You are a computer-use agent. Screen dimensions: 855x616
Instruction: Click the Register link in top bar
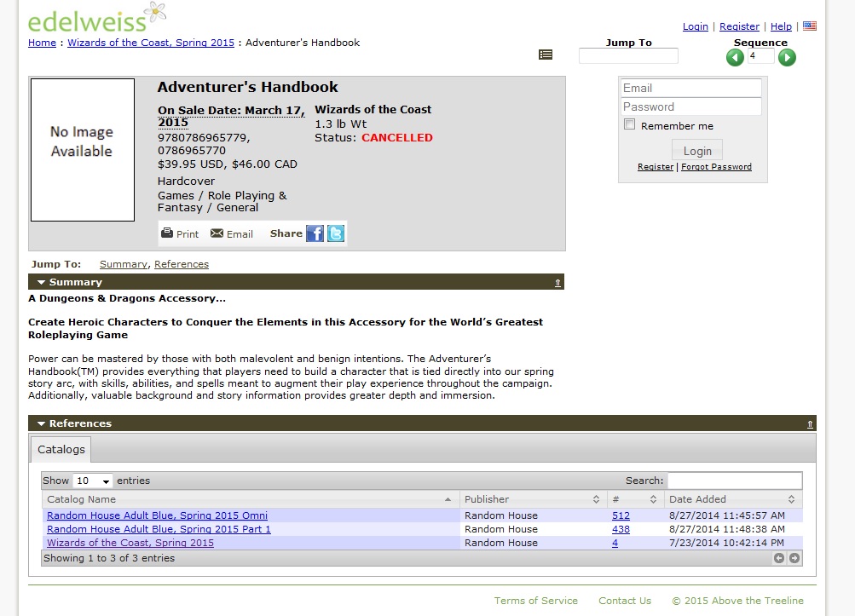[x=739, y=26]
